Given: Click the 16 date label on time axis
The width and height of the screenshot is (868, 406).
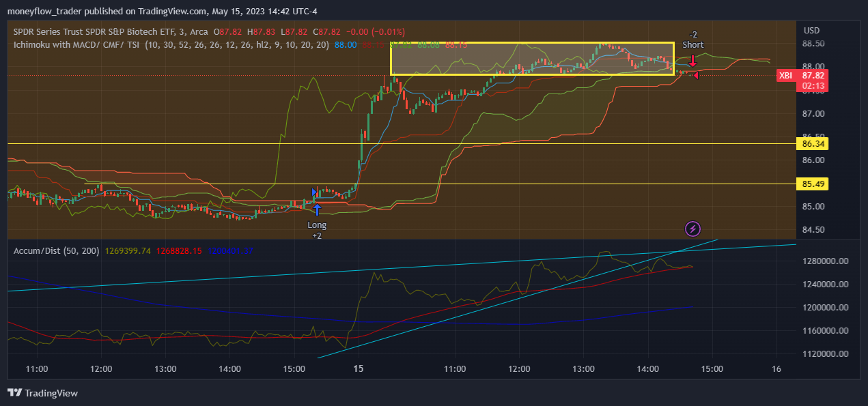Looking at the screenshot, I should point(776,369).
